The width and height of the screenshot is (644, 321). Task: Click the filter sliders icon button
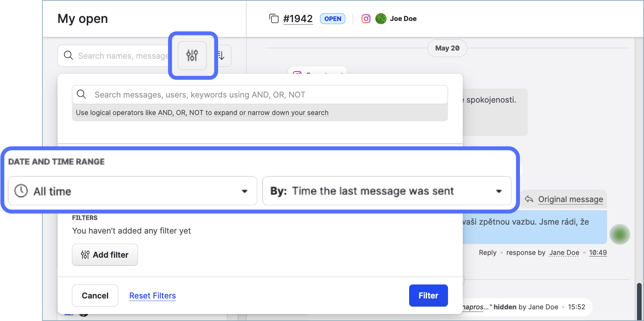[192, 56]
